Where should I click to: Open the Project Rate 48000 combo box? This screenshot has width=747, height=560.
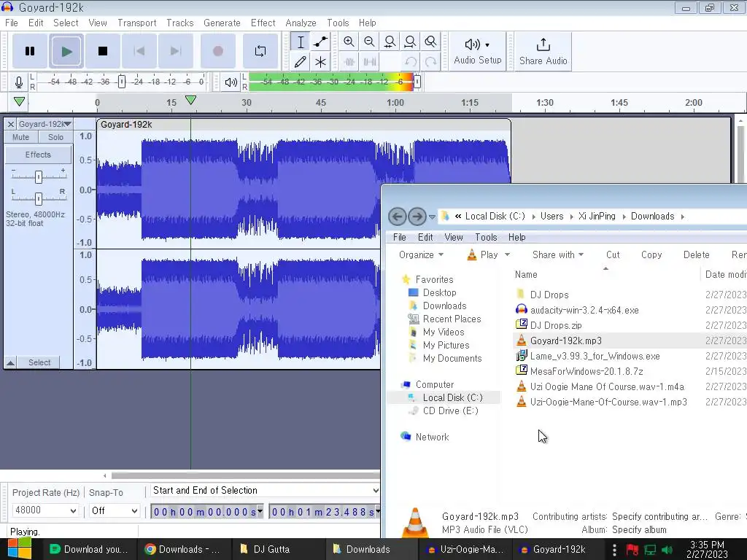pyautogui.click(x=45, y=510)
